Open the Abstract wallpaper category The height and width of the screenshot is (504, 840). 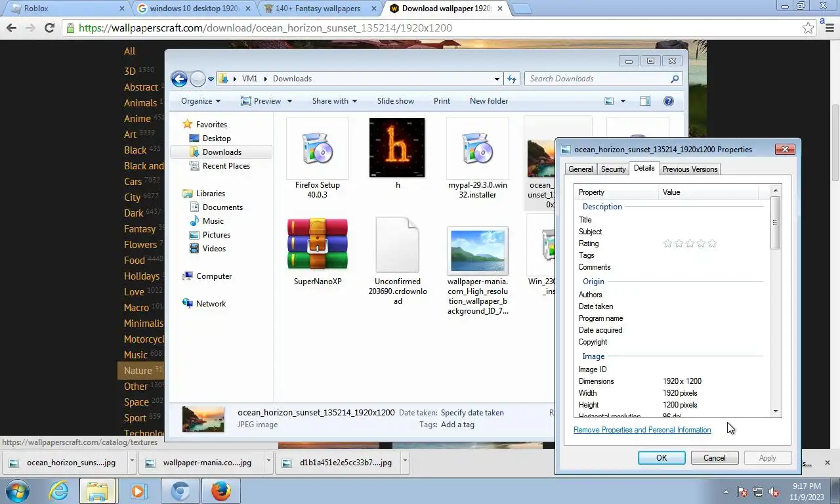pos(141,87)
